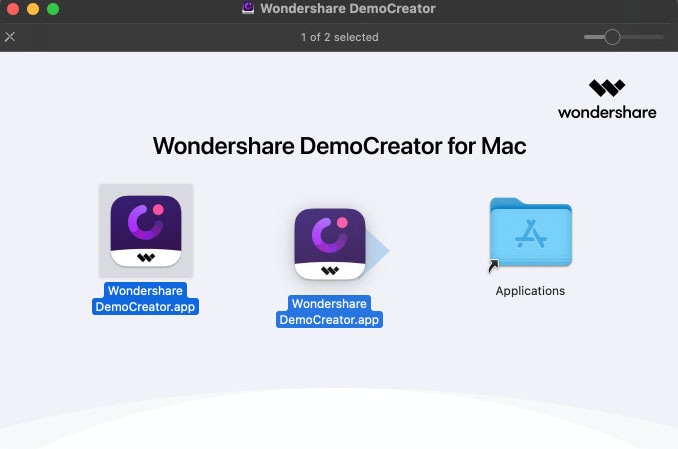Click the X icon beside selection status
The width and height of the screenshot is (678, 449).
point(10,37)
